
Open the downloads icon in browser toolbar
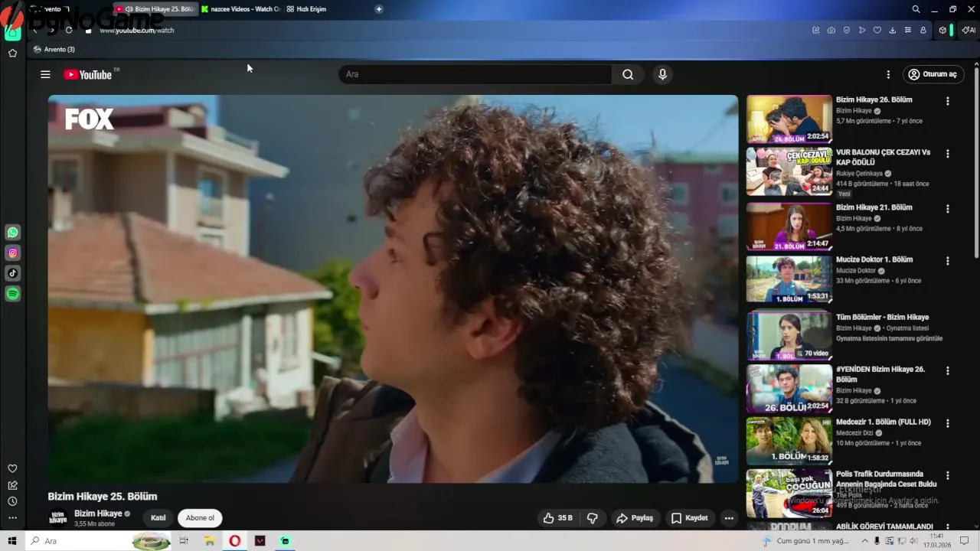click(x=893, y=30)
